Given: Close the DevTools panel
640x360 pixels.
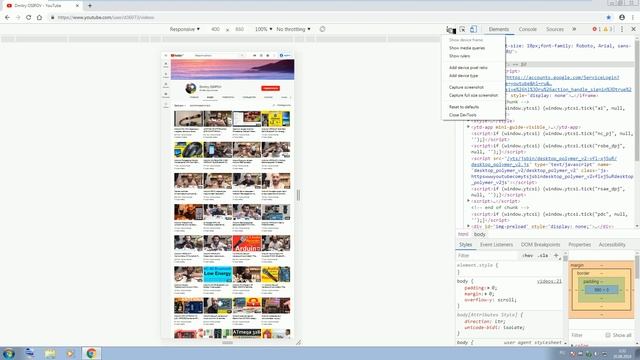Looking at the screenshot, I should [x=633, y=29].
